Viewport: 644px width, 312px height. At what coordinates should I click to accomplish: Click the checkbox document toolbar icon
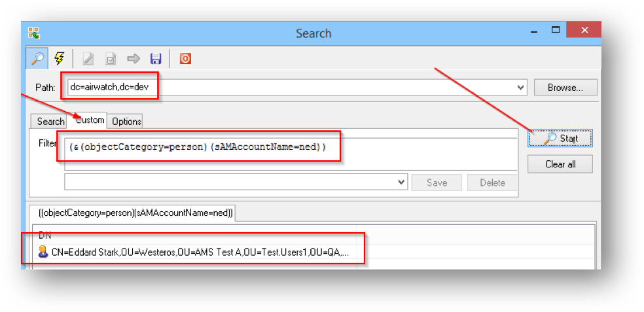click(111, 59)
